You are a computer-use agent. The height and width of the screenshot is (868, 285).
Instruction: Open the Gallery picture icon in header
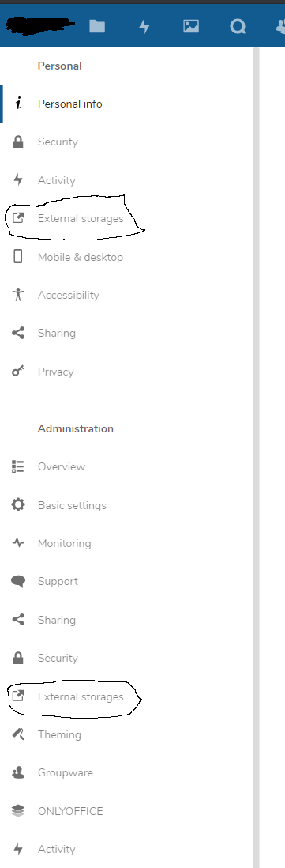(x=191, y=26)
